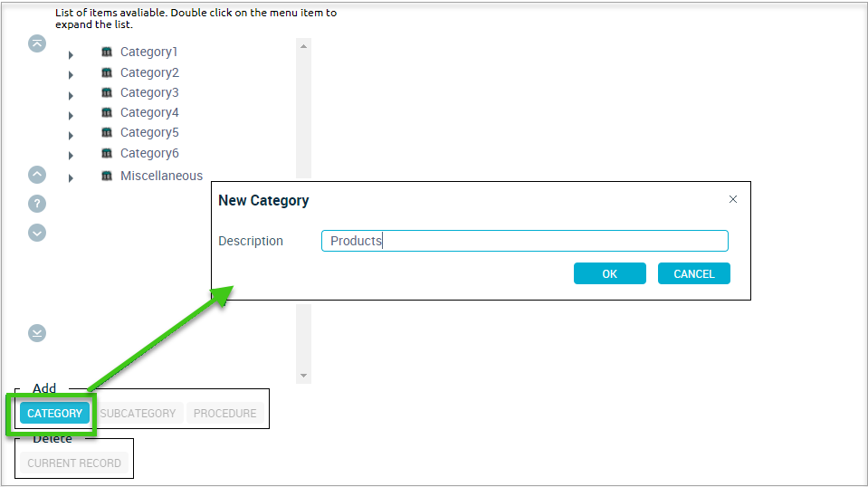Select the Category4 item
The height and width of the screenshot is (487, 868).
point(149,112)
